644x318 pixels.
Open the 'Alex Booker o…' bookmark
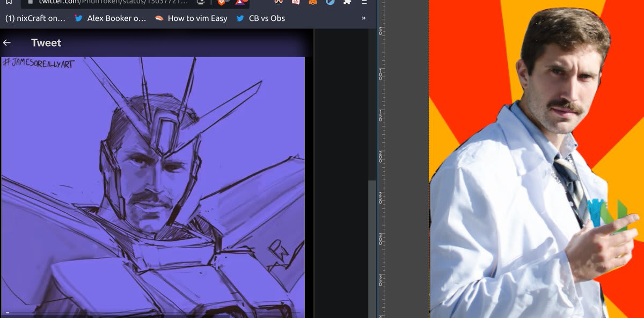click(110, 18)
